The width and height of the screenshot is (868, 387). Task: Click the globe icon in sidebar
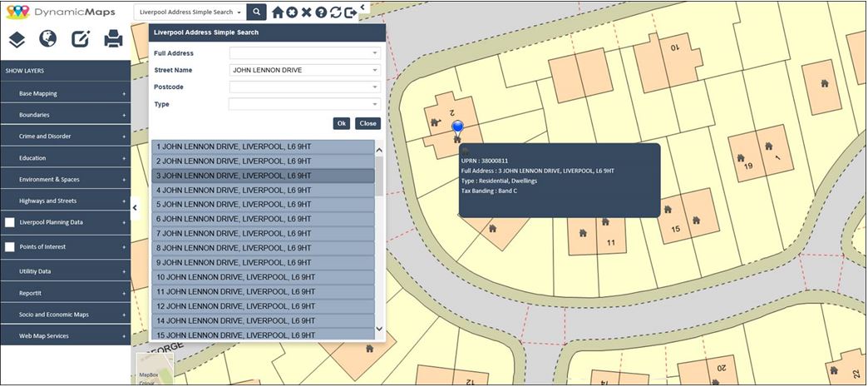48,39
